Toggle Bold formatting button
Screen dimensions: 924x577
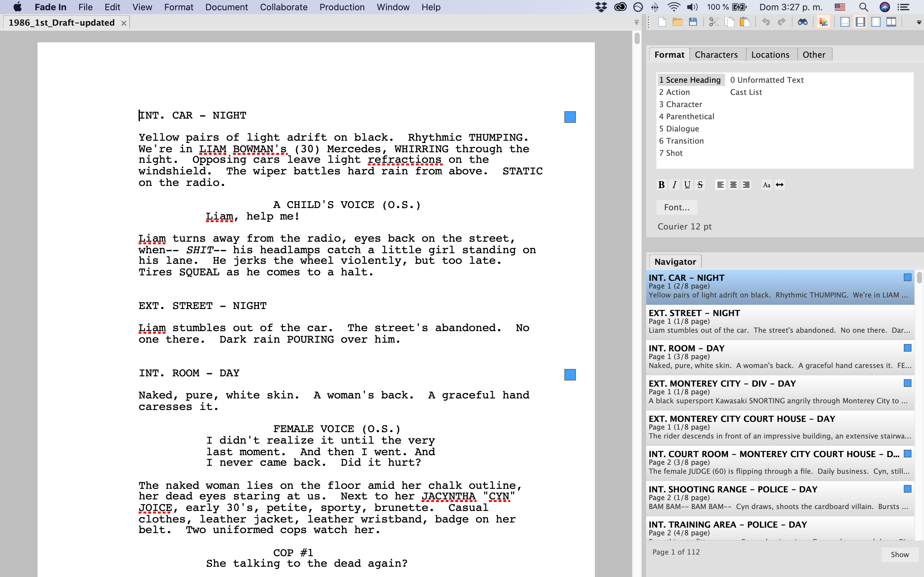click(x=661, y=185)
